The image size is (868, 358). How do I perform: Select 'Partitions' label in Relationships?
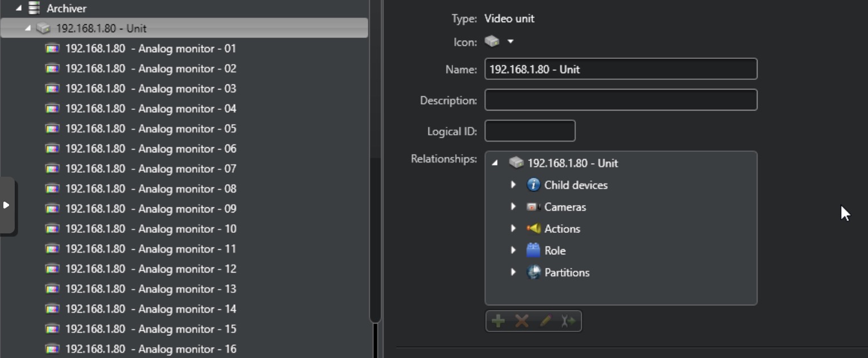tap(567, 272)
